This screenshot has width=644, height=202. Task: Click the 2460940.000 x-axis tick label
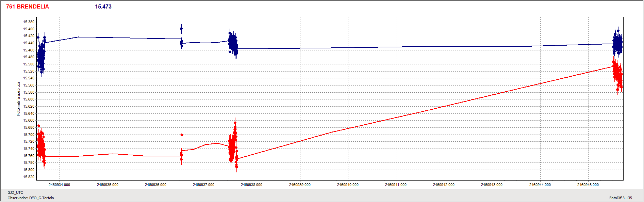[x=348, y=185]
